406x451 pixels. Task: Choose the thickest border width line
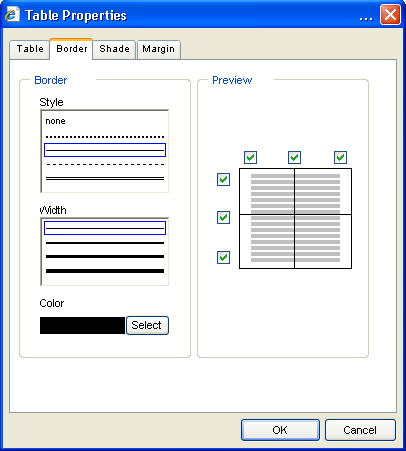[105, 271]
